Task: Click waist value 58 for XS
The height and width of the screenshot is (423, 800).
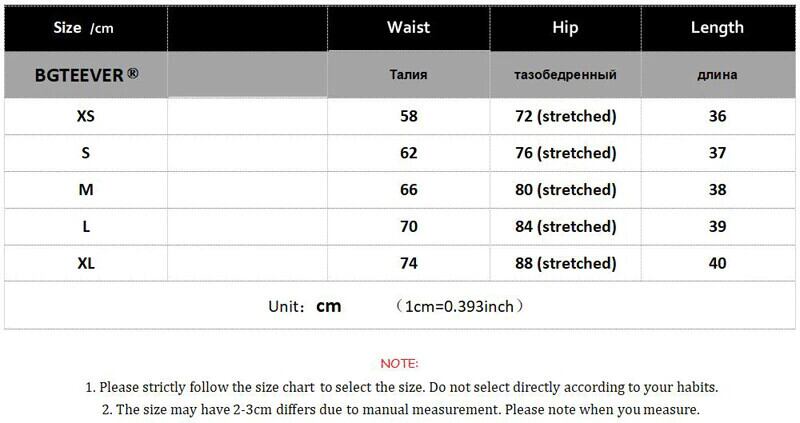Action: click(x=408, y=116)
